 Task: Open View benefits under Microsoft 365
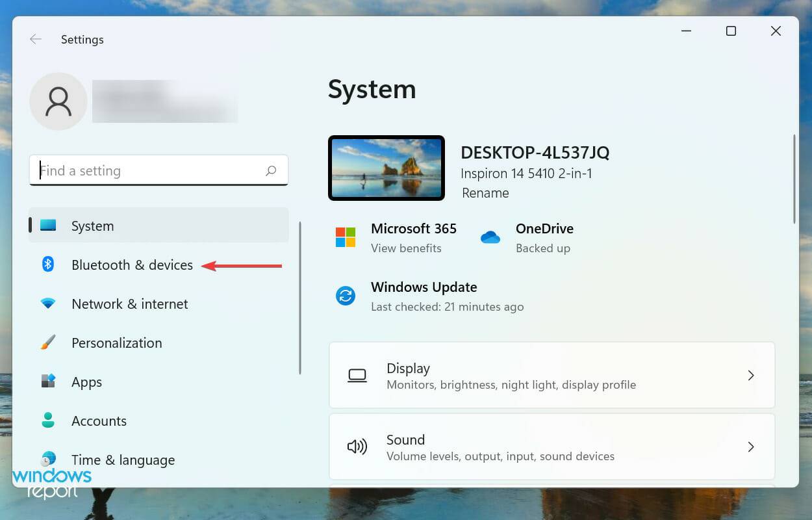click(406, 248)
